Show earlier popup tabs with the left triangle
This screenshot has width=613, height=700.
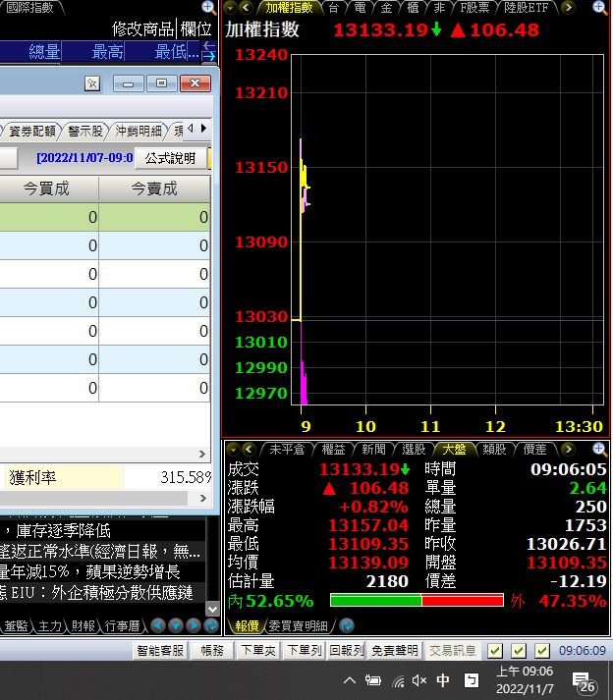[191, 129]
